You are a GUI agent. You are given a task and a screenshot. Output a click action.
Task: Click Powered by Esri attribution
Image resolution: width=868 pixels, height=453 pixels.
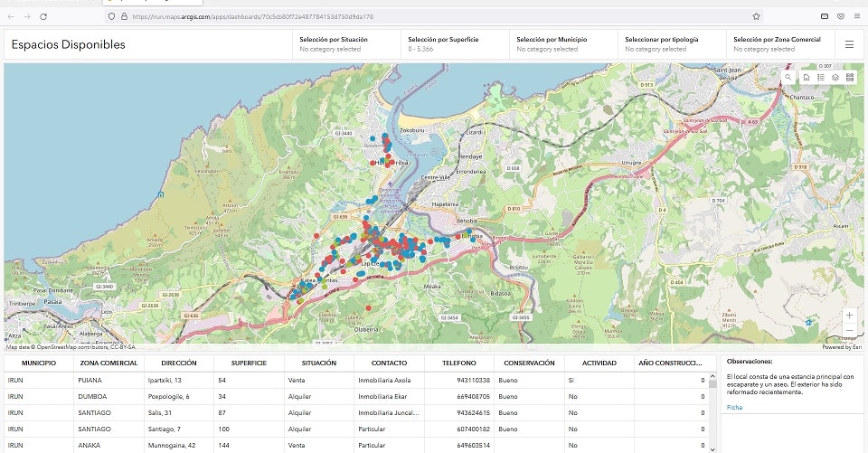(842, 347)
